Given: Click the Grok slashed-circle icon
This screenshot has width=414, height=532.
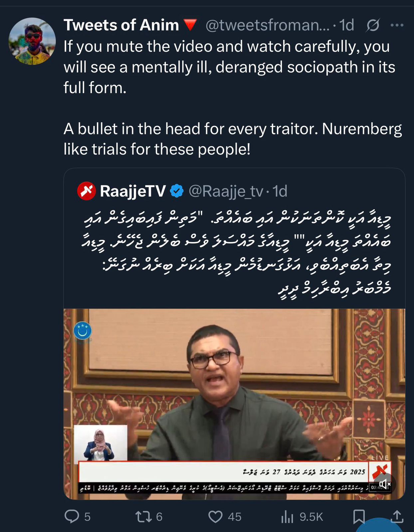Looking at the screenshot, I should [373, 25].
